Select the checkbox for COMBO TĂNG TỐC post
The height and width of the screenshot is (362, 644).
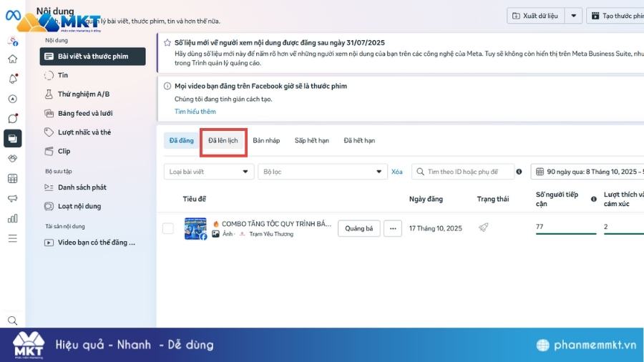pos(168,228)
